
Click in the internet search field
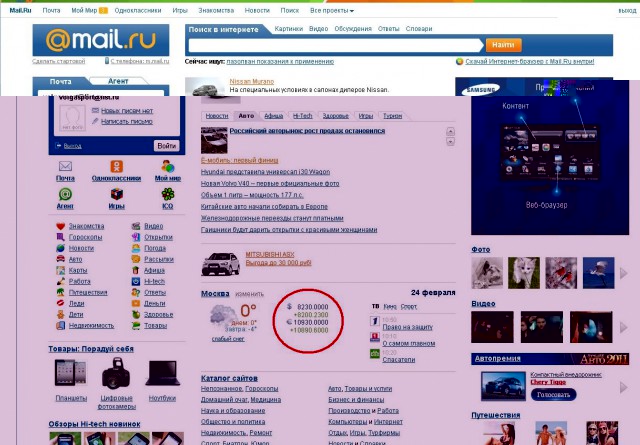(x=335, y=45)
